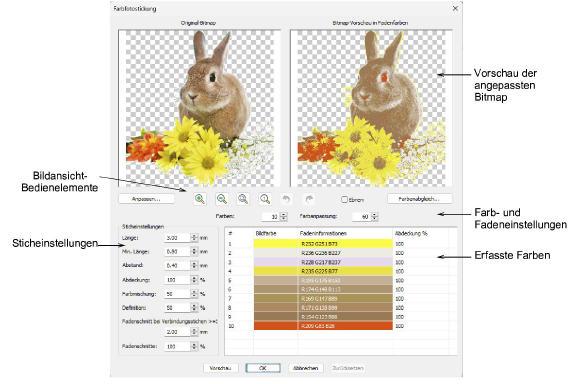Click the Abdeckung % value of row 1
Screen dimensions: 572x384
399,244
